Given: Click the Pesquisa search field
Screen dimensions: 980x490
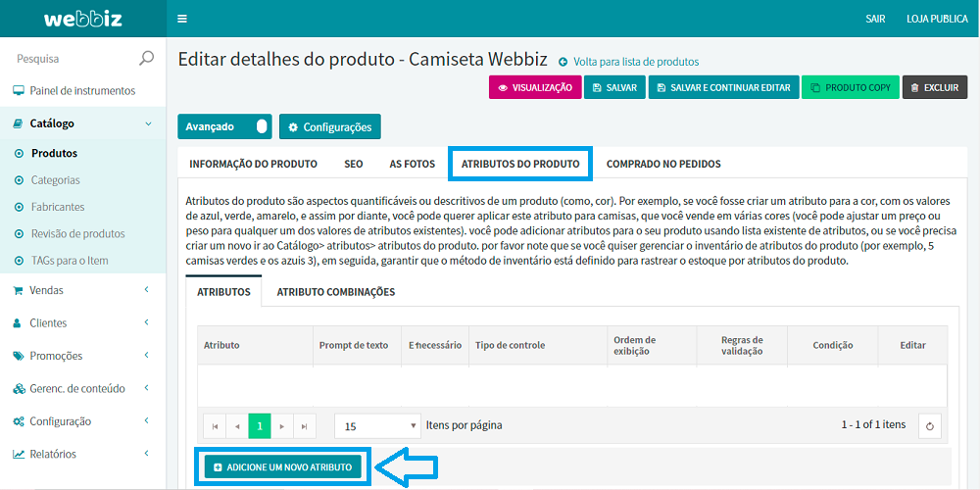Looking at the screenshot, I should pos(69,59).
